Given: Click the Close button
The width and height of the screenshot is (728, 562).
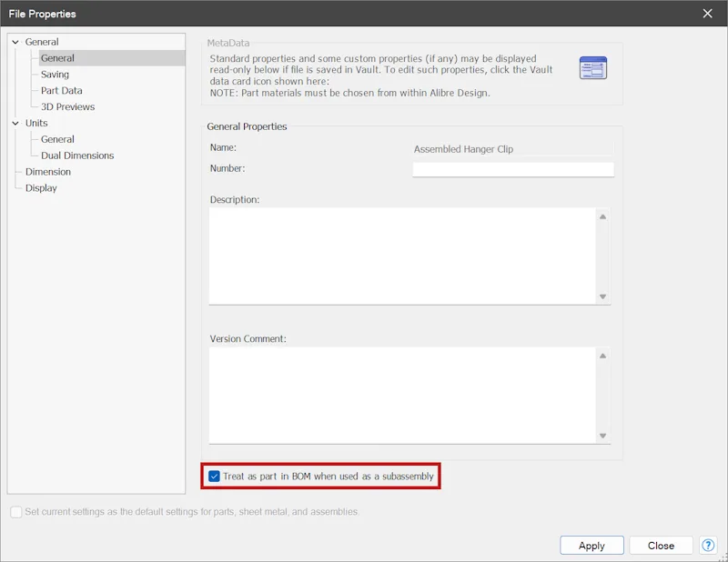Looking at the screenshot, I should (661, 546).
